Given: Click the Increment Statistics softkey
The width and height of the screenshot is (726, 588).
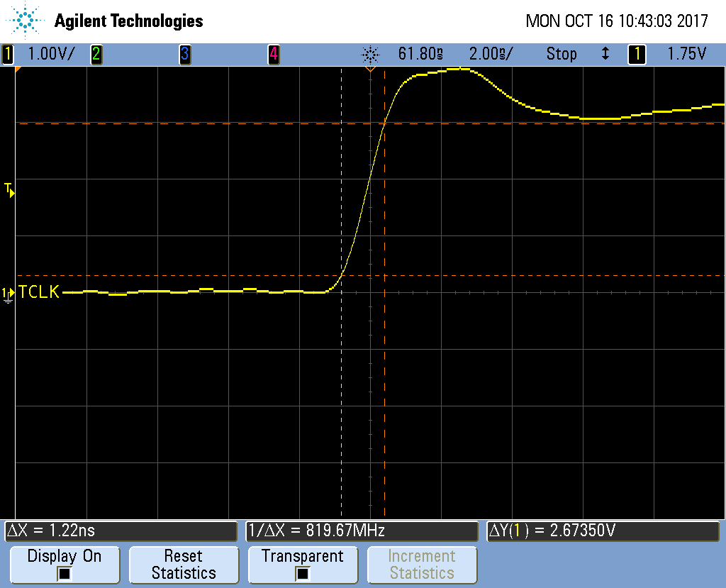Looking at the screenshot, I should coord(422,565).
